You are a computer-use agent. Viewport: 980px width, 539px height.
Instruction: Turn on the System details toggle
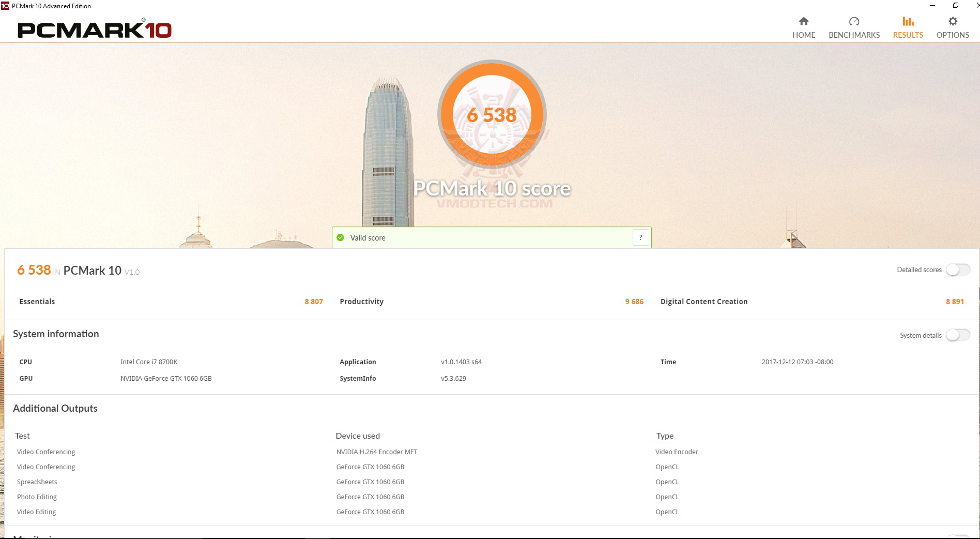point(958,335)
